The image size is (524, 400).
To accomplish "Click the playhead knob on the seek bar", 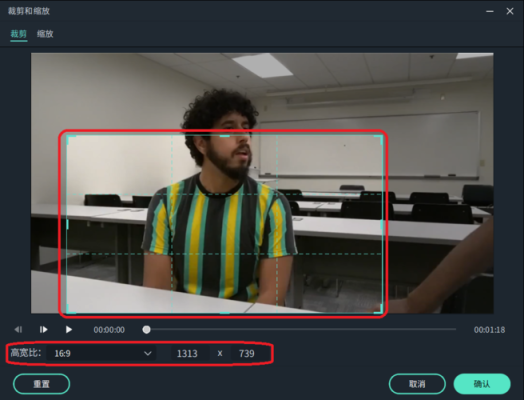I will 146,330.
